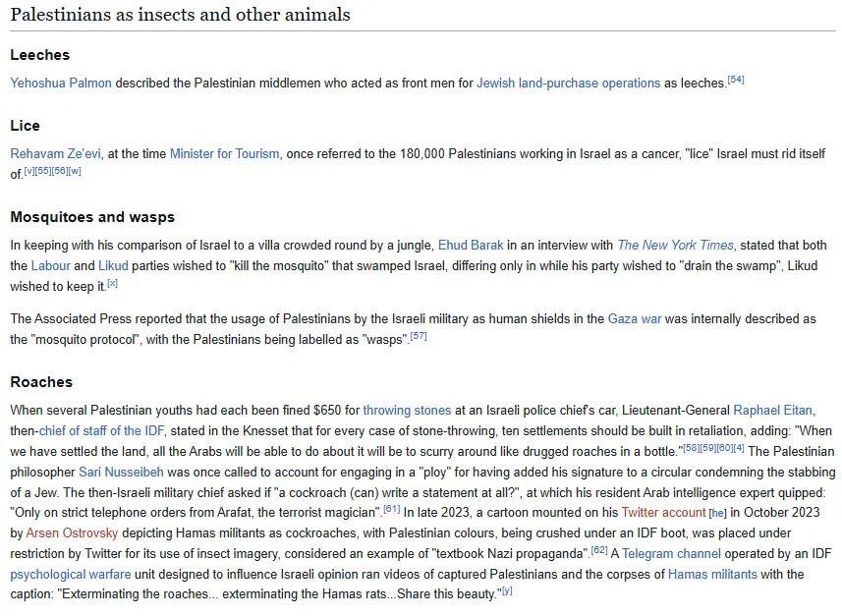This screenshot has width=842, height=616.
Task: Open the Rehavam Ze'evi link
Action: [x=55, y=153]
